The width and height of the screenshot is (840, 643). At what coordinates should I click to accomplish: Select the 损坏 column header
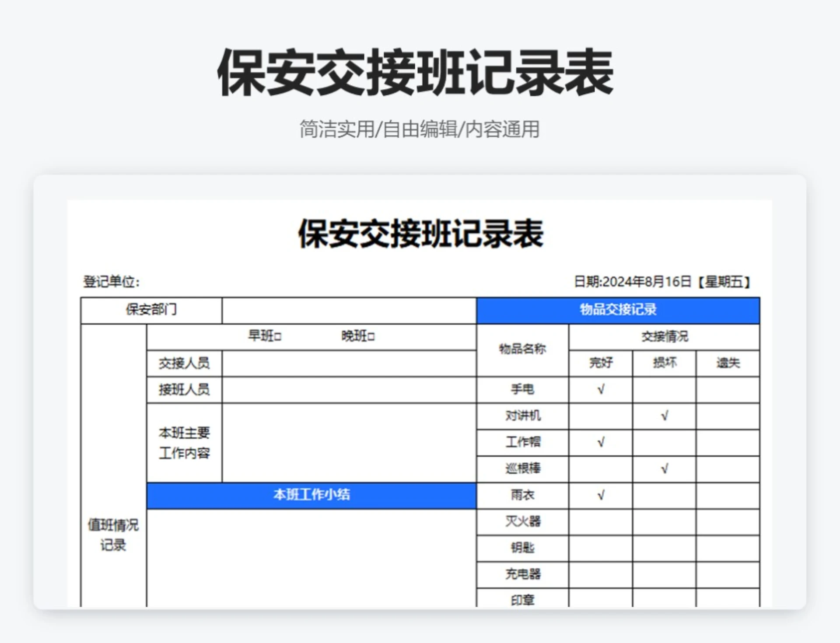point(664,363)
